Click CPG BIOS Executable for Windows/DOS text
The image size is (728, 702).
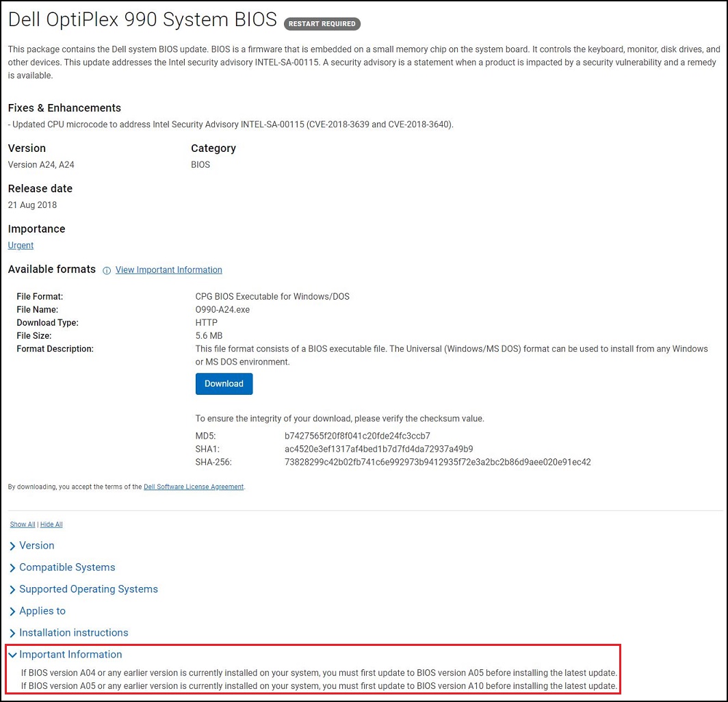[272, 297]
